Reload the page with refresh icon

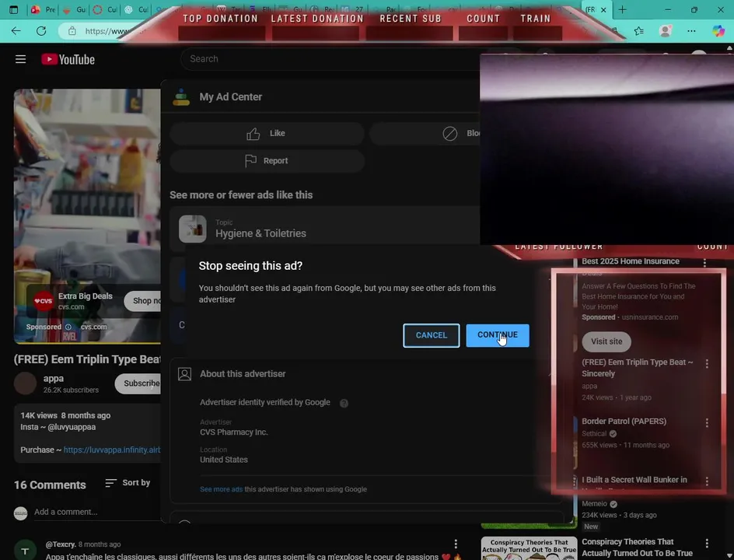[41, 31]
